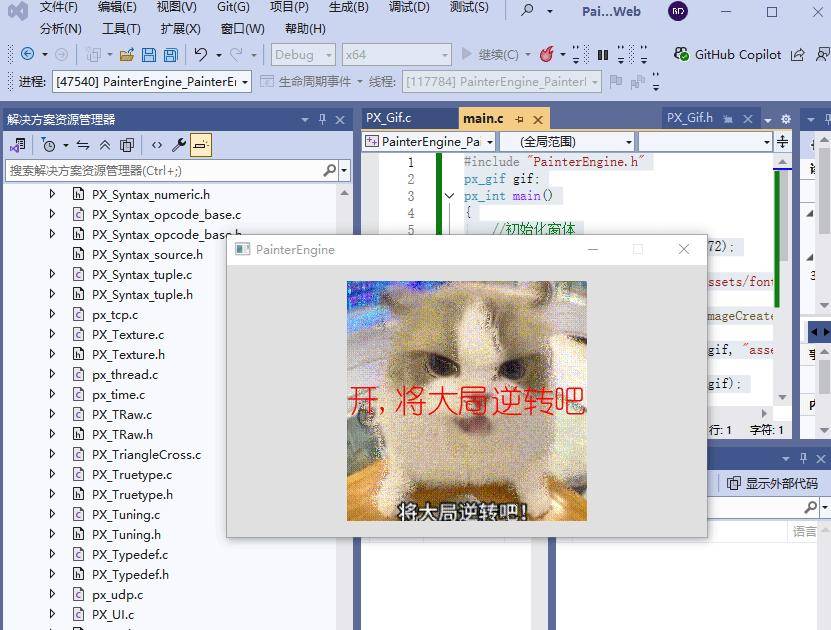Close the Solution Explorer panel
831x630 pixels.
click(x=340, y=120)
